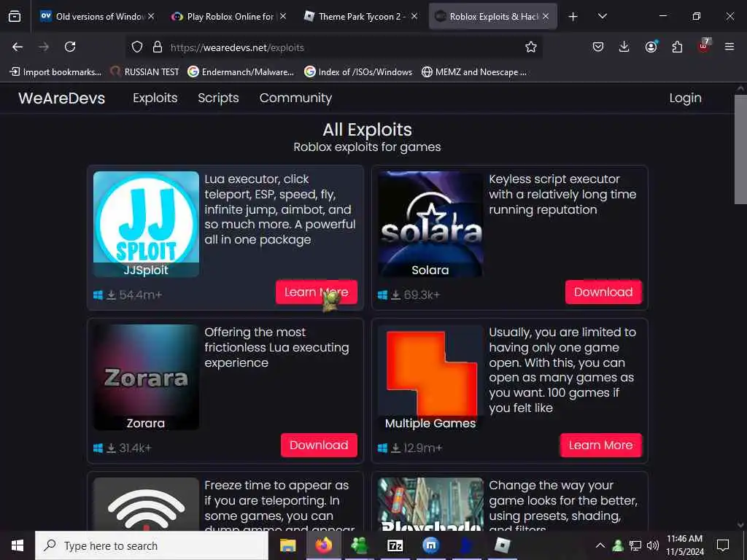
Task: Open the notification center icon
Action: click(723, 545)
